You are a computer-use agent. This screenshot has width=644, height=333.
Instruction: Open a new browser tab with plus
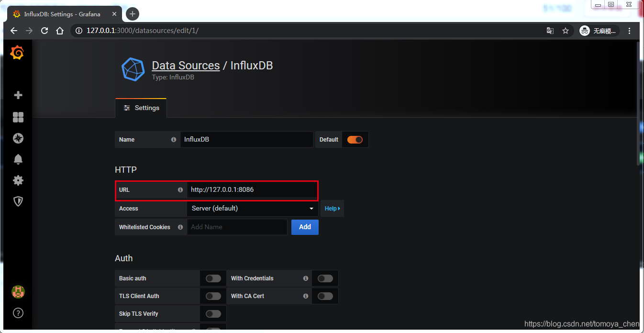tap(133, 14)
